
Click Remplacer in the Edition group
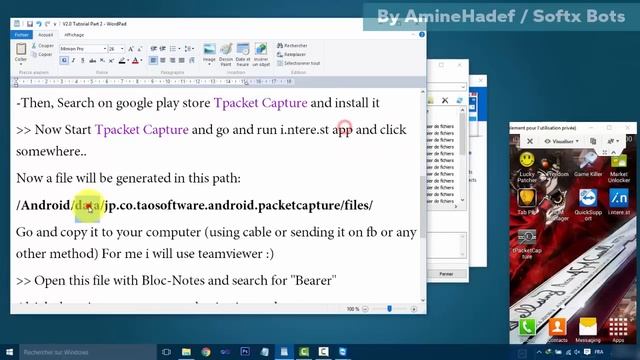291,54
